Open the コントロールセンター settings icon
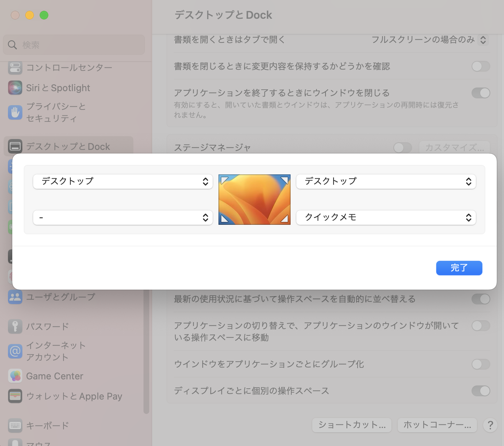Screen dimensions: 504x446 15,67
